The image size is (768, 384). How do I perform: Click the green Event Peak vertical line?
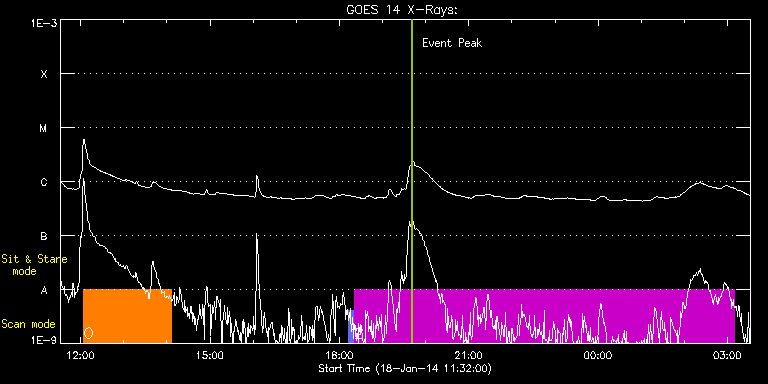(x=412, y=181)
